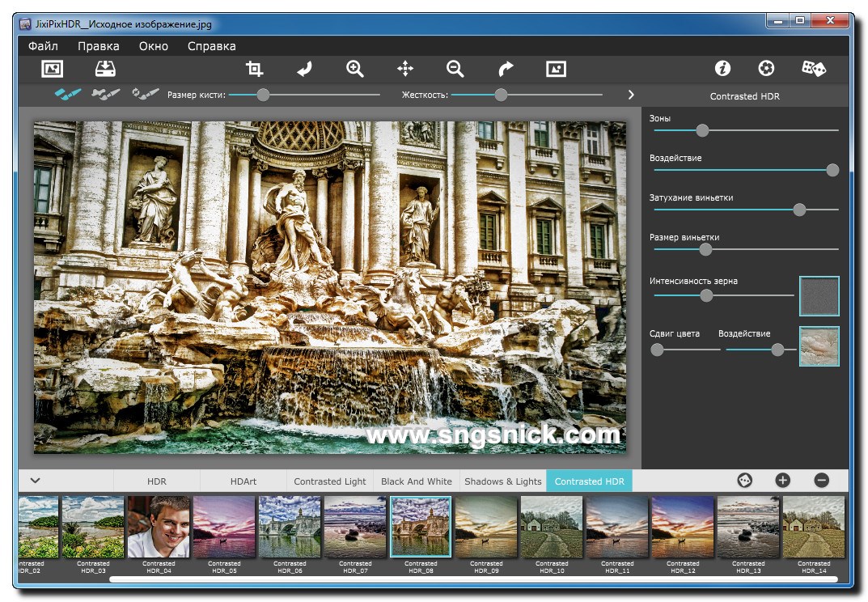868x602 pixels.
Task: Click the remove preset minus icon
Action: [822, 480]
